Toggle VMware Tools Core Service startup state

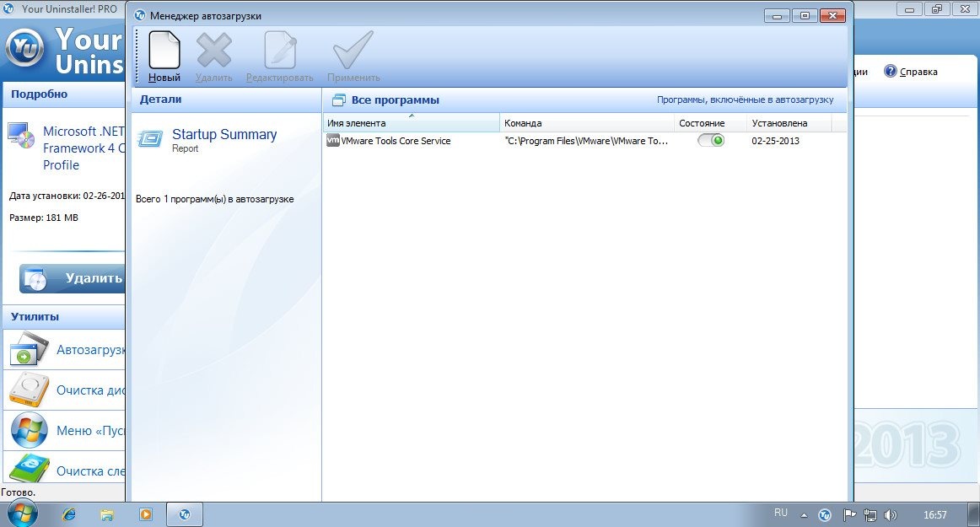point(711,141)
